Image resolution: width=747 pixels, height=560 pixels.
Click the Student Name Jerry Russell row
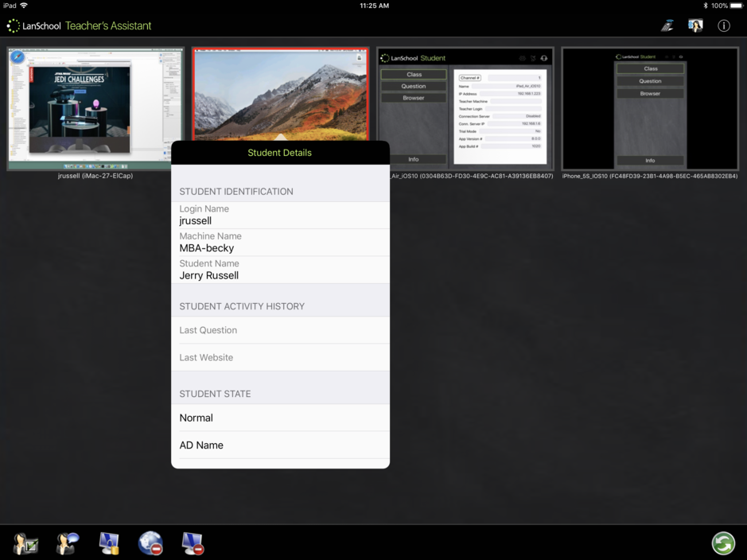tap(280, 270)
